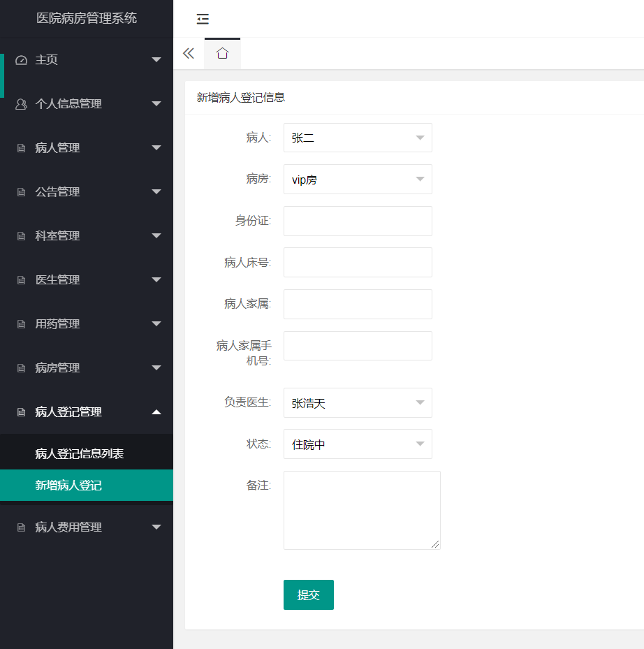Expand the 用药管理 menu arrow
The height and width of the screenshot is (649, 644).
pyautogui.click(x=156, y=323)
